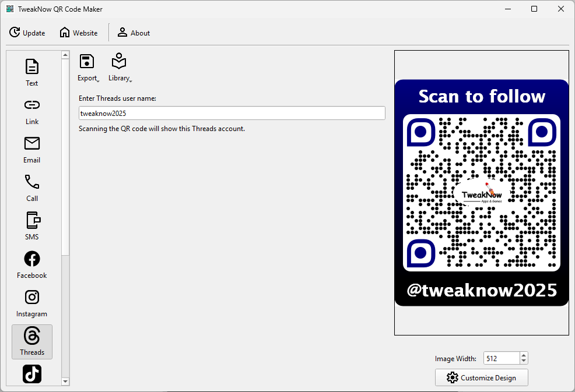This screenshot has height=392, width=575.
Task: Expand the Export dropdown
Action: point(87,68)
